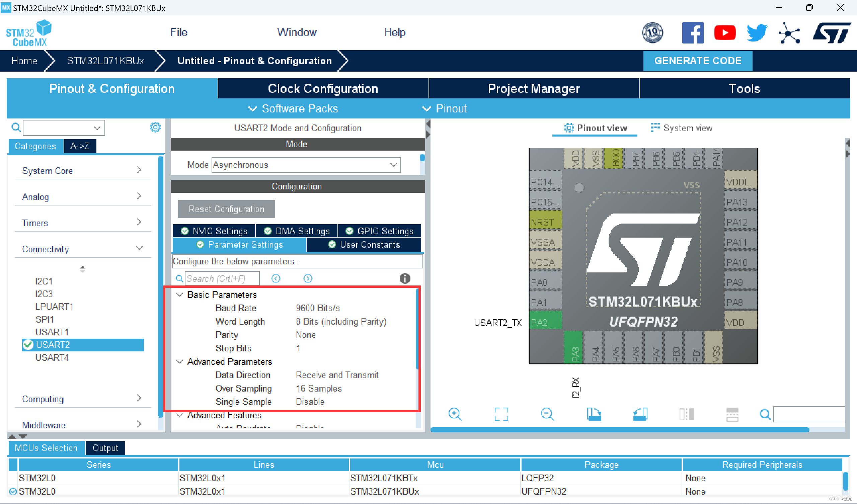Zoom in on the pinout view
The image size is (857, 504).
[x=455, y=414]
